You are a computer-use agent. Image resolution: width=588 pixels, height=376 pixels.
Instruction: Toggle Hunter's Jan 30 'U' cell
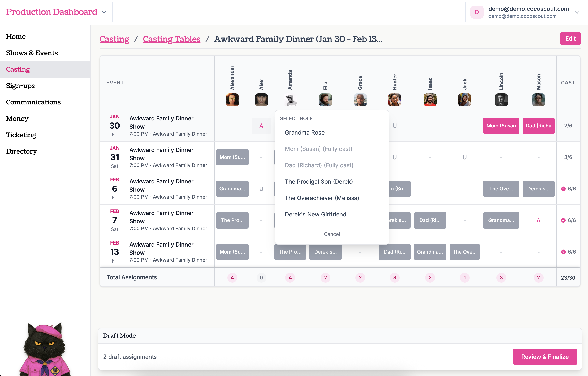[x=394, y=126]
